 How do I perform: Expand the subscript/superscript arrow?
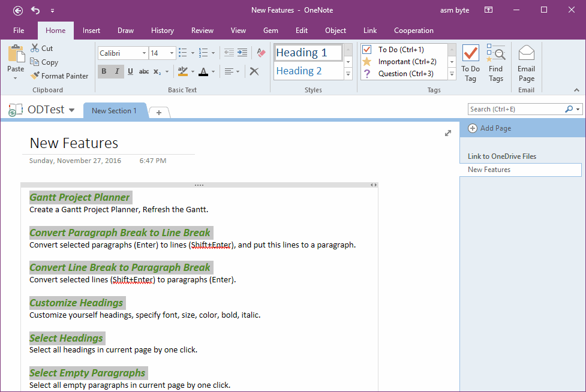167,71
